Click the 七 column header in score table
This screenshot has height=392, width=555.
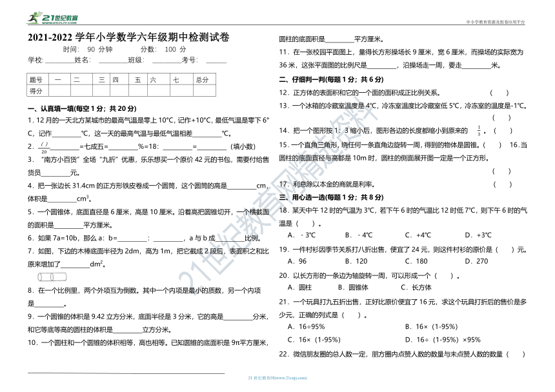pos(181,79)
